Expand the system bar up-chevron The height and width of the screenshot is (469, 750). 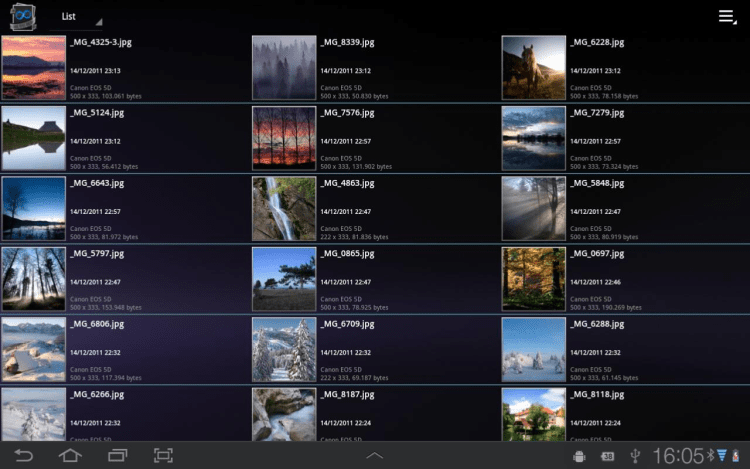point(375,456)
